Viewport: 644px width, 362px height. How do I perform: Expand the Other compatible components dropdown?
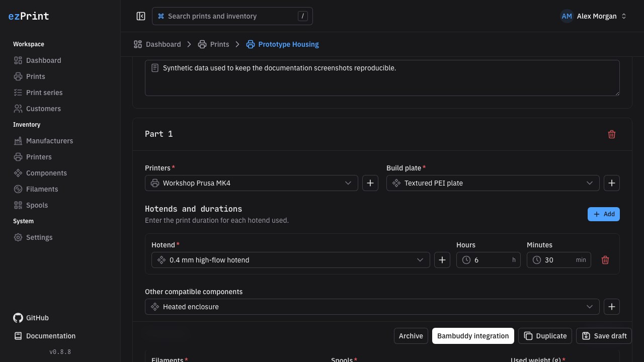(x=372, y=307)
